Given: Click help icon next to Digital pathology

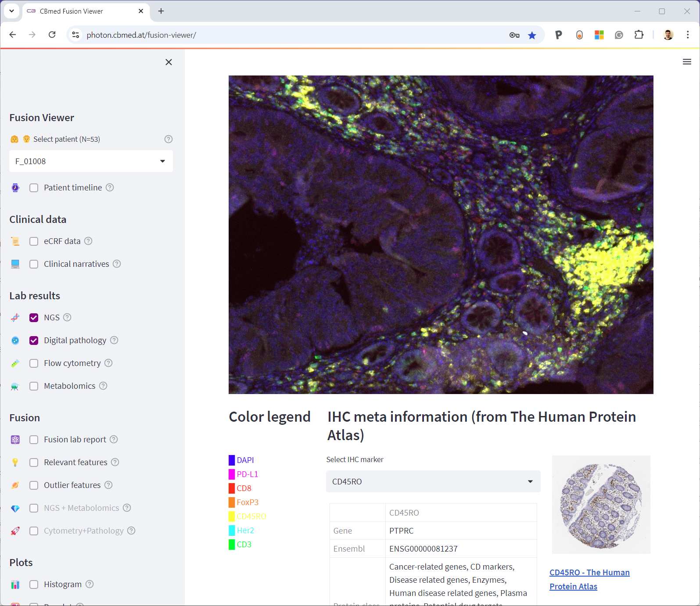Looking at the screenshot, I should pyautogui.click(x=114, y=340).
